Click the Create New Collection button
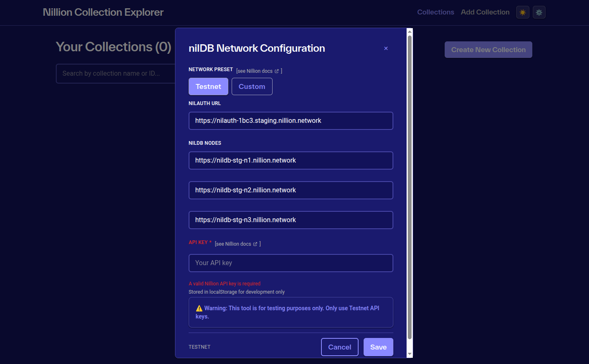The height and width of the screenshot is (364, 589). pos(488,50)
